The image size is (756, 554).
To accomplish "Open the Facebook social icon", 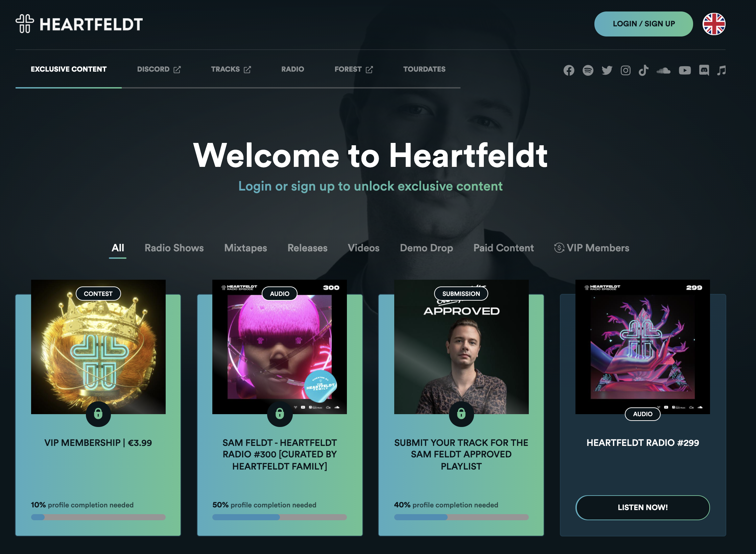I will click(569, 70).
